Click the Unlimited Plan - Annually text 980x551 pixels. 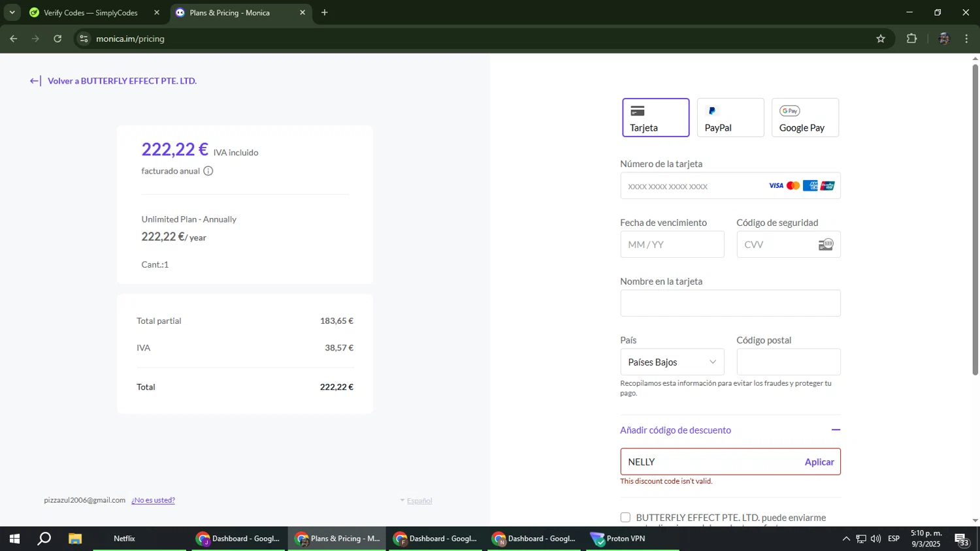pyautogui.click(x=189, y=219)
